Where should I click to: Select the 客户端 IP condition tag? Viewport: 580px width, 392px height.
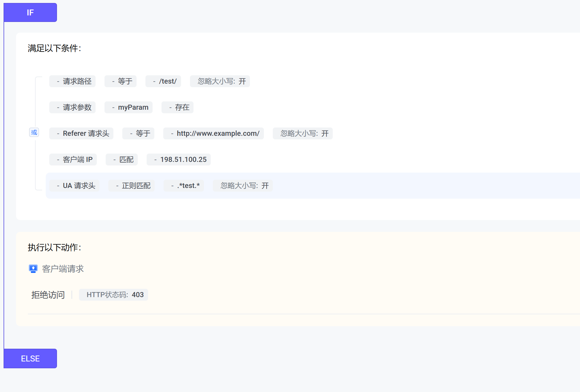[x=73, y=160]
